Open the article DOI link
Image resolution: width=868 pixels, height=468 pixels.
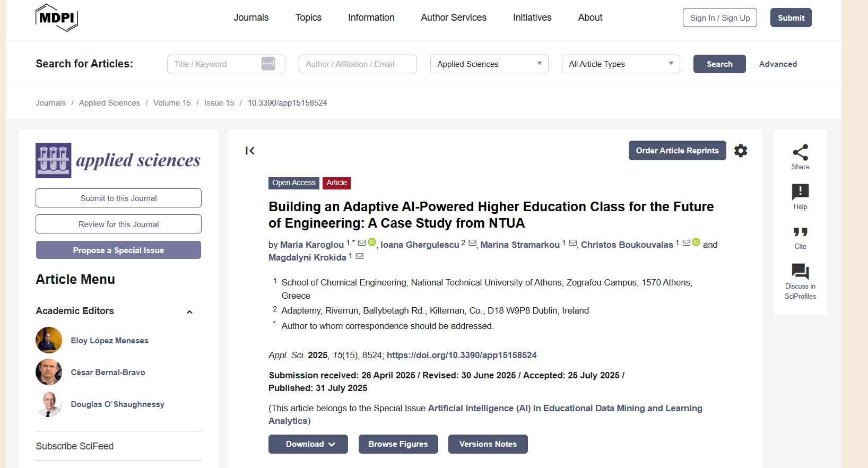click(x=462, y=355)
